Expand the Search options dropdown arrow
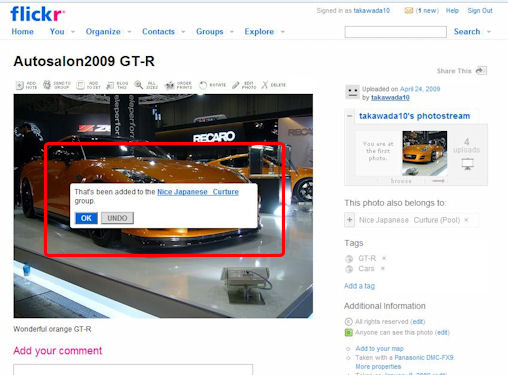The width and height of the screenshot is (508, 375). click(489, 32)
